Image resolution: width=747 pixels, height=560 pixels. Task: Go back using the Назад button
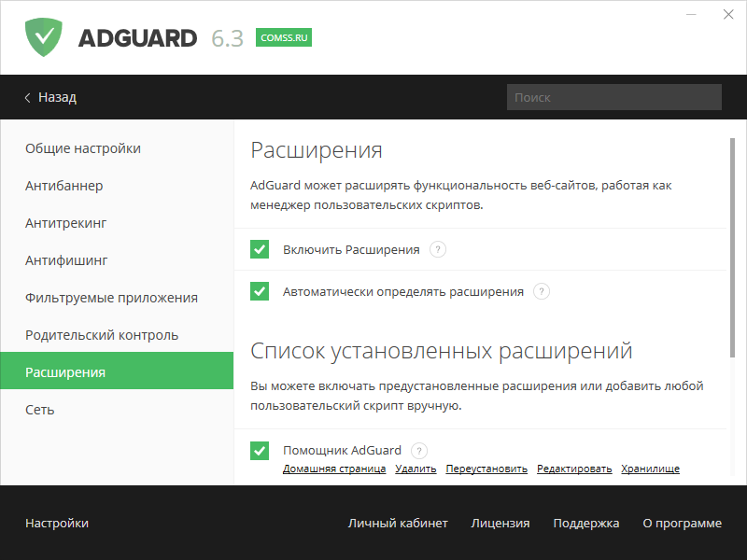[50, 97]
